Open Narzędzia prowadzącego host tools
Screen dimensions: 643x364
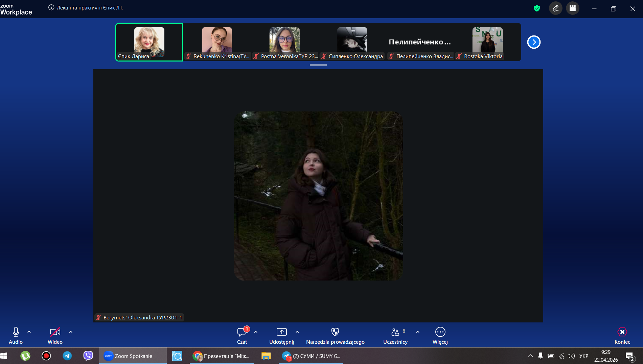click(x=335, y=333)
